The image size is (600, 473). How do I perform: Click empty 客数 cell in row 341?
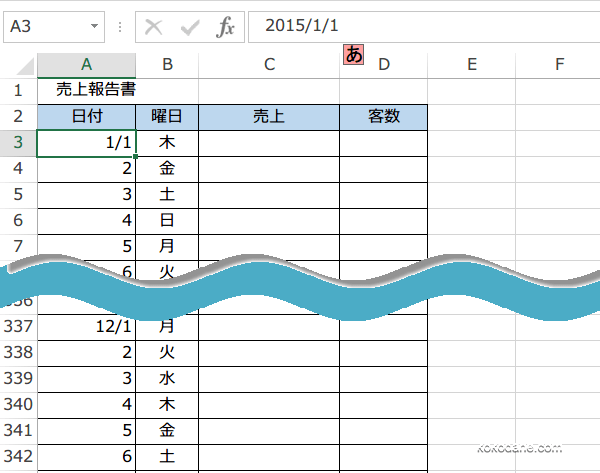click(x=384, y=431)
